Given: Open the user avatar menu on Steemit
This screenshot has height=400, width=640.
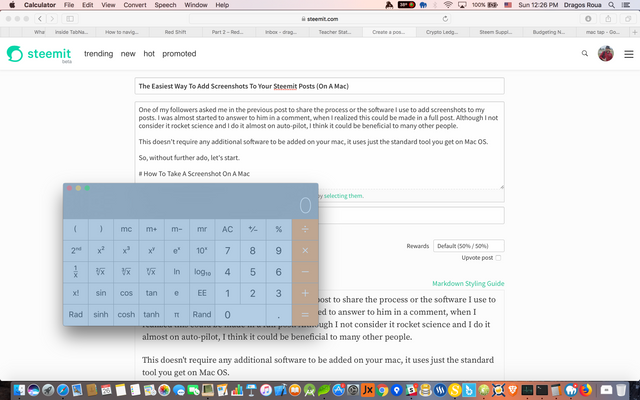Looking at the screenshot, I should click(x=606, y=53).
